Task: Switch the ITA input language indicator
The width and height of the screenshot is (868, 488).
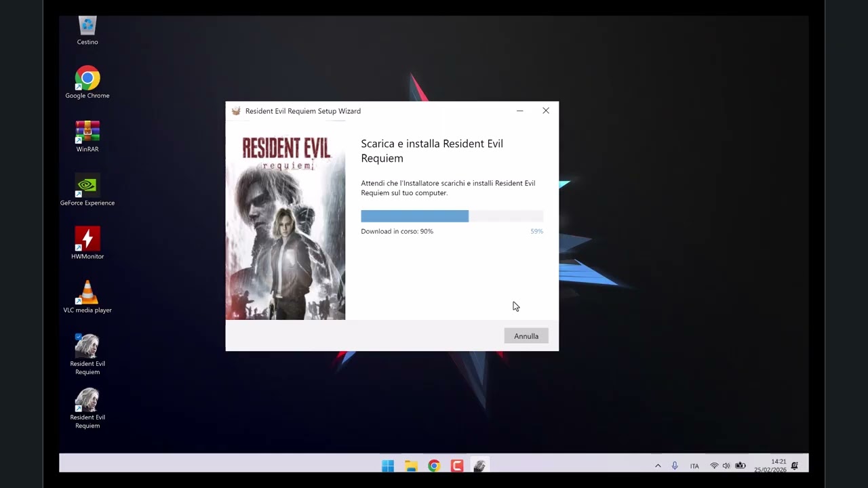Action: [x=694, y=466]
